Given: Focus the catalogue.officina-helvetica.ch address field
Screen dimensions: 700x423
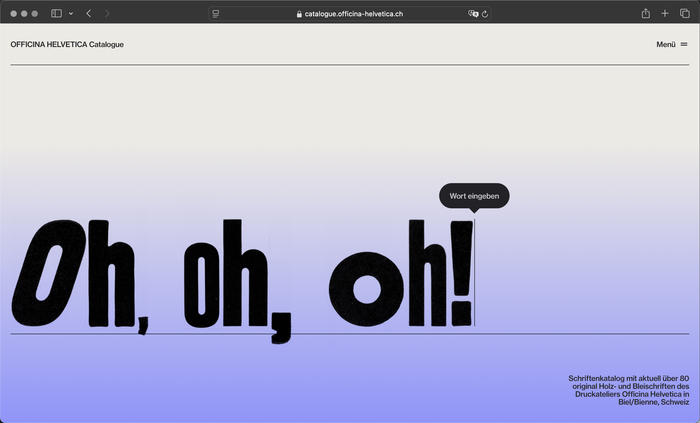Looking at the screenshot, I should coord(354,14).
